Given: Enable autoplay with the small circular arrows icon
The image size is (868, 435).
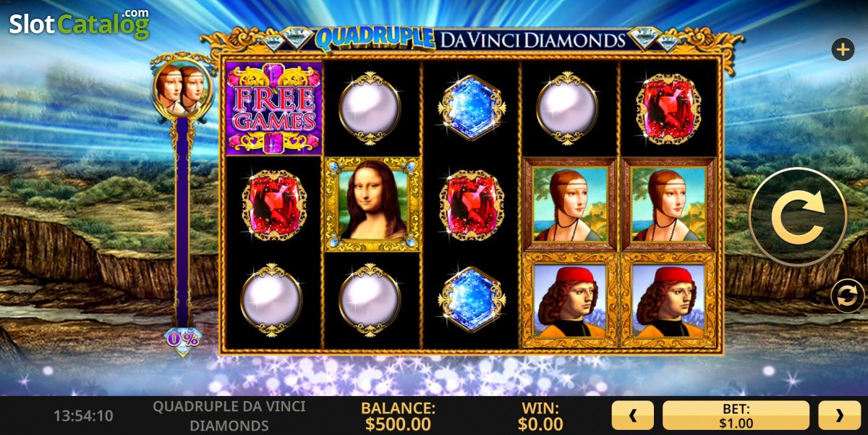Looking at the screenshot, I should tap(847, 297).
